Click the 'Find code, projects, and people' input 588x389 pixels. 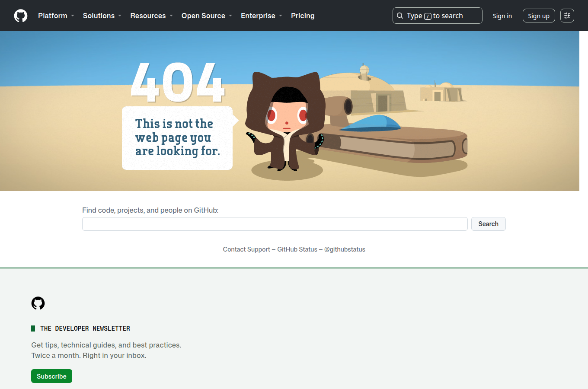275,224
